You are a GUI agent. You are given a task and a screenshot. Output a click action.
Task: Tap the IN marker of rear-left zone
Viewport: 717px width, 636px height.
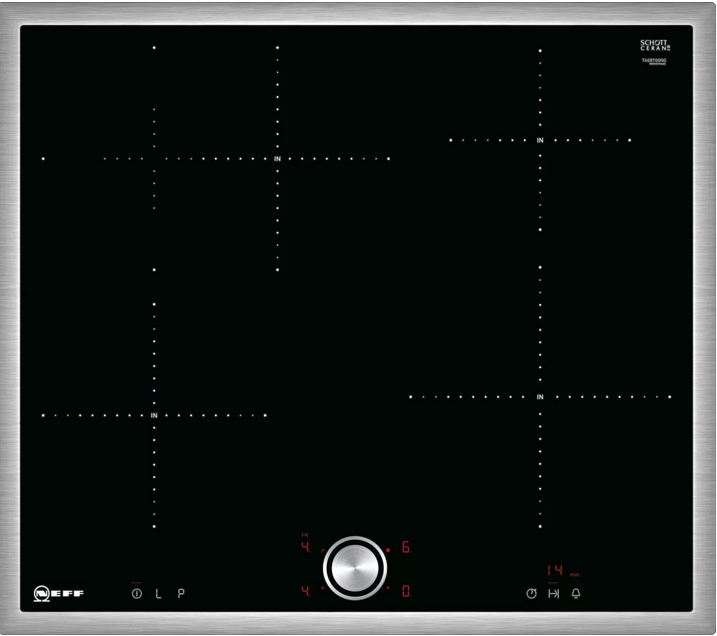[277, 158]
